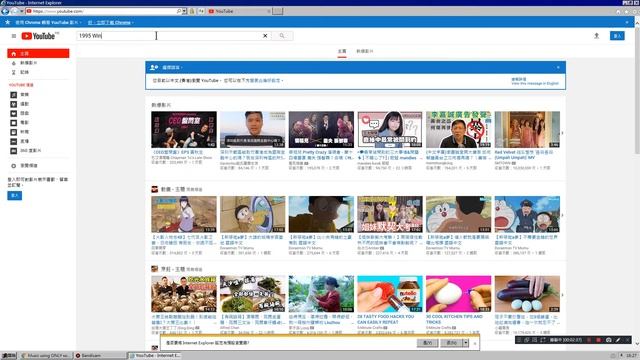Click the red stop button on Bandicam bar
This screenshot has height=360, width=640.
point(598,340)
